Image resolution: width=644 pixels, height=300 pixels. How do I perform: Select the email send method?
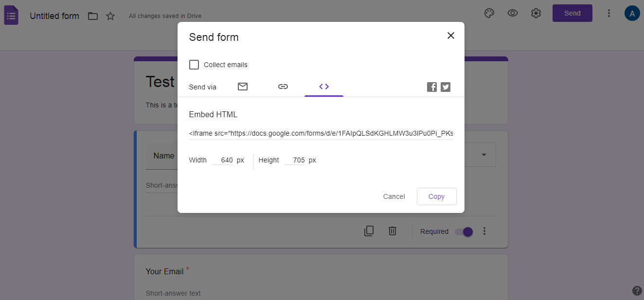point(243,86)
